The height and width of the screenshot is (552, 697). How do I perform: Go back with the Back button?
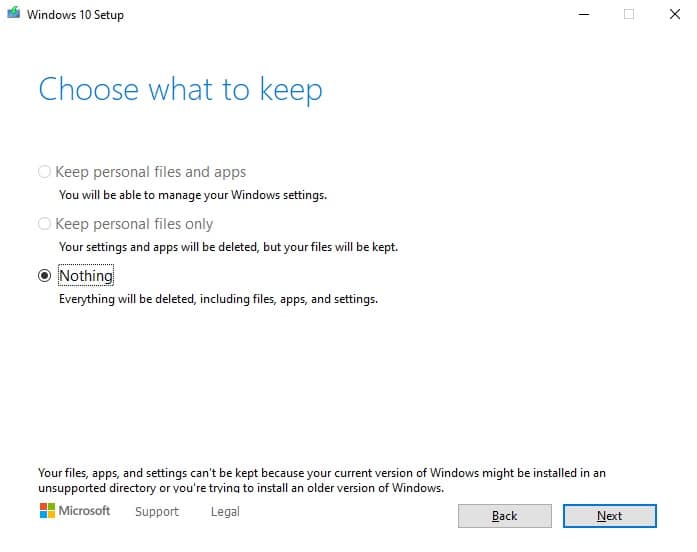(x=505, y=516)
